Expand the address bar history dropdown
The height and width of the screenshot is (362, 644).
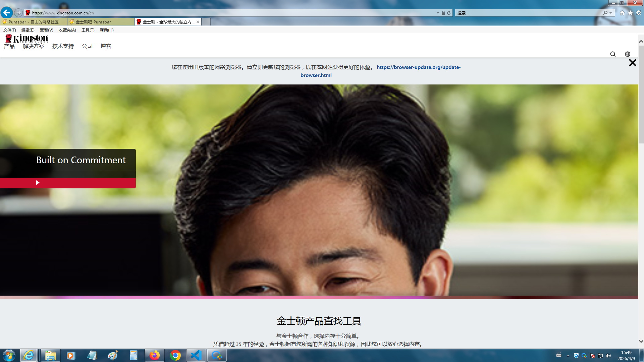438,13
